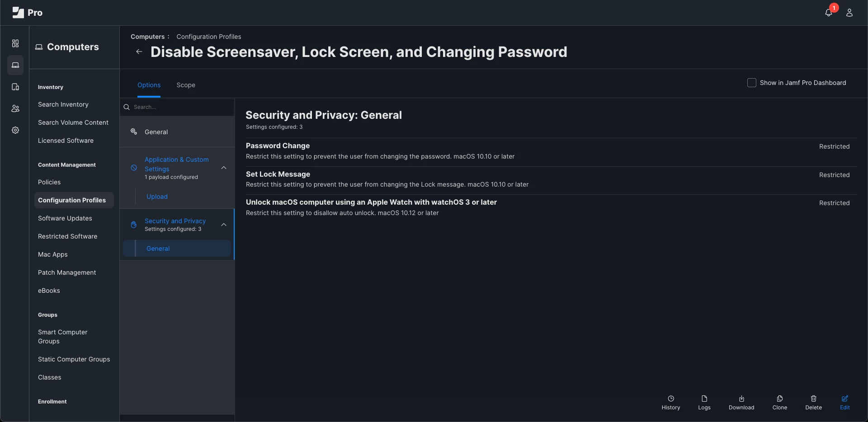Viewport: 868px width, 422px height.
Task: Select the Devices icon in left rail
Action: tap(15, 87)
